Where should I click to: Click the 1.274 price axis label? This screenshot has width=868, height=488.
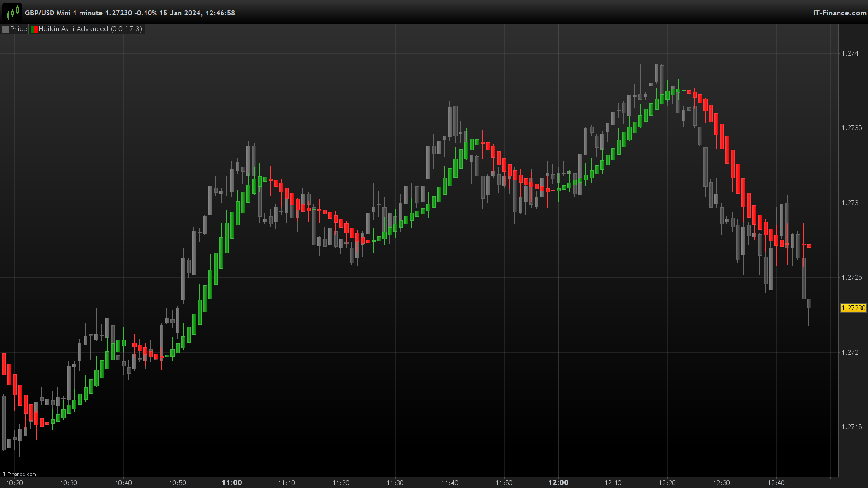[x=849, y=53]
